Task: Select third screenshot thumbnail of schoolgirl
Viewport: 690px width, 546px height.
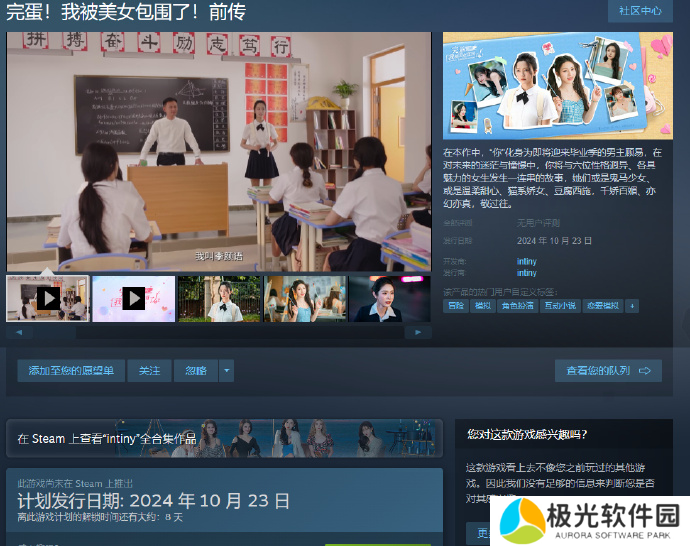Action: 219,298
